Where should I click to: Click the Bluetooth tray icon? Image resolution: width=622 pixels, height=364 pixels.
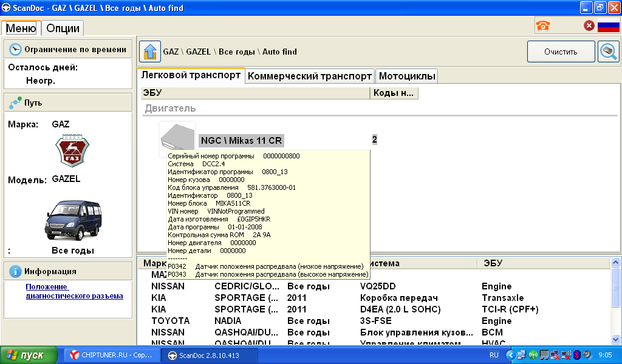point(577,355)
